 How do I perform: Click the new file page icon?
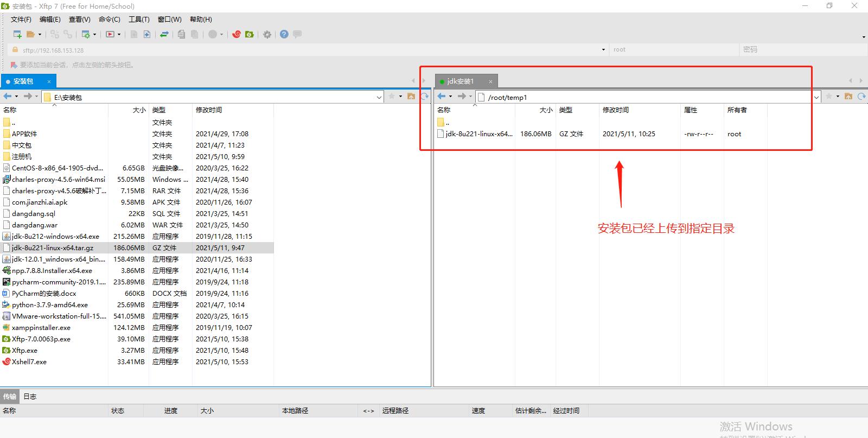[x=133, y=34]
